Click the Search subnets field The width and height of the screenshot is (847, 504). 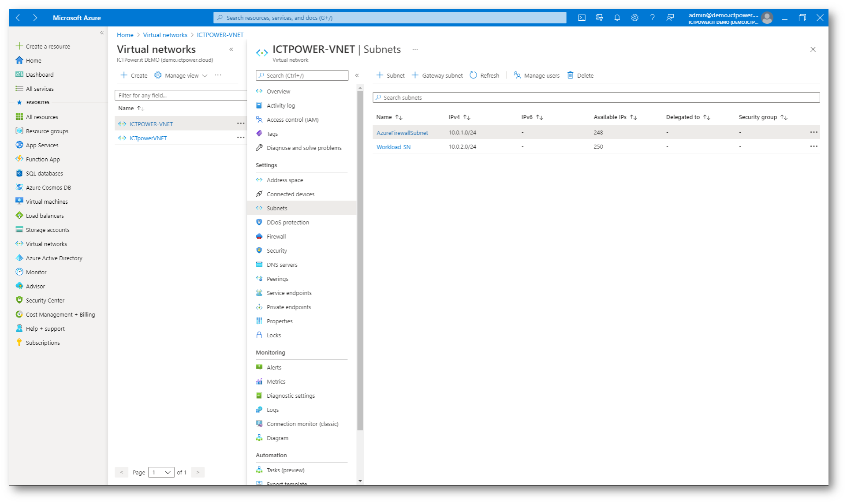tap(596, 97)
